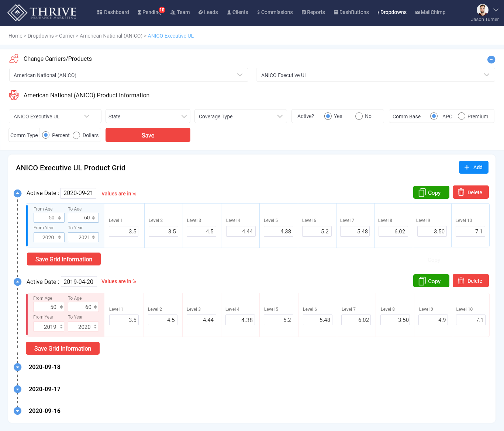This screenshot has width=504, height=431.
Task: Choose APC as Comm Base
Action: coord(434,116)
